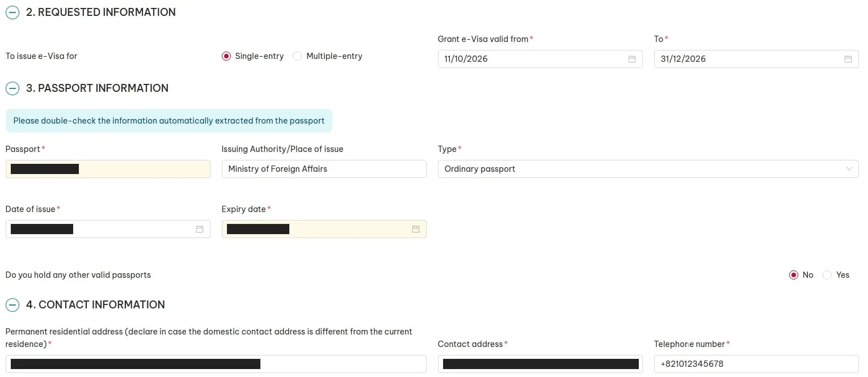Click the Expiry date input field
This screenshot has height=377, width=868.
[x=324, y=229]
